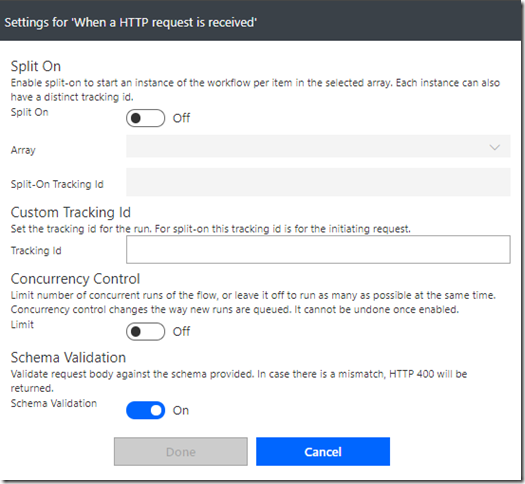Select the Split On section heading
525x484 pixels.
(x=36, y=66)
